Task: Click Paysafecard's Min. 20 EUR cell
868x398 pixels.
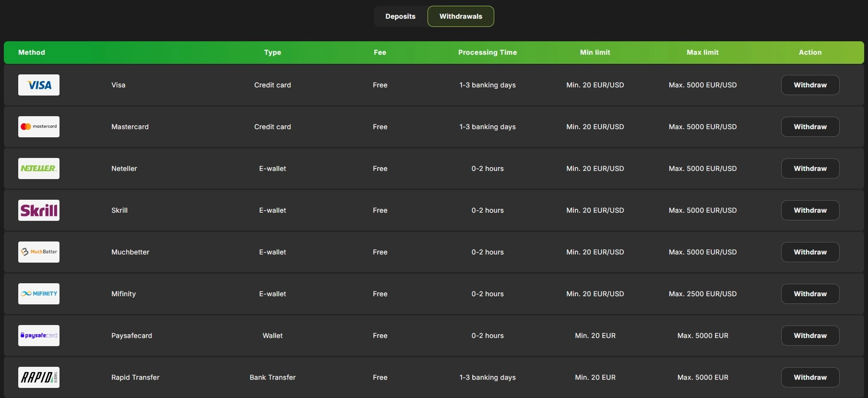Action: [x=595, y=336]
